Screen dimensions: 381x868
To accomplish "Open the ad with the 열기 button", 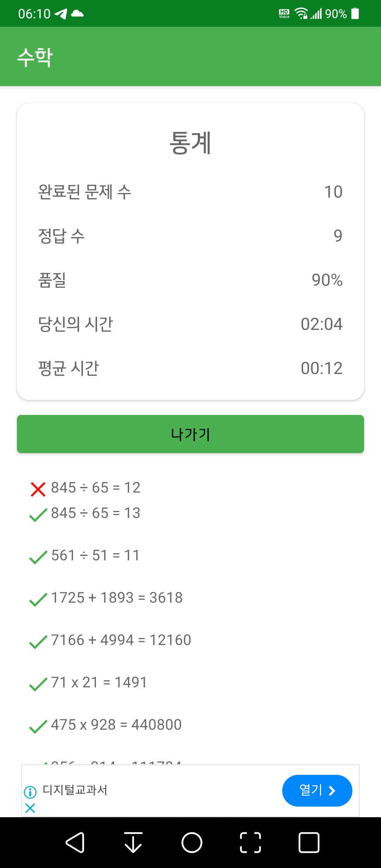I will tap(317, 790).
